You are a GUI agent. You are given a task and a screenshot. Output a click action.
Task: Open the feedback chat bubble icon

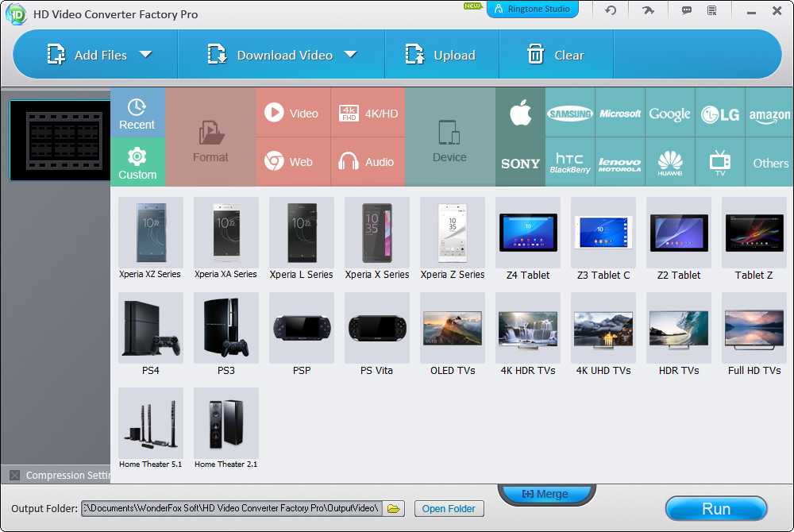point(687,10)
